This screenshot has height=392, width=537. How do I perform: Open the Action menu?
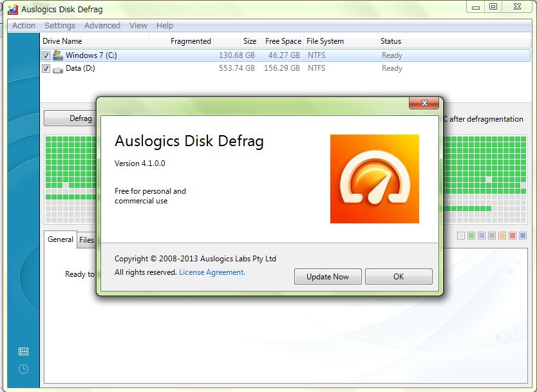point(24,26)
